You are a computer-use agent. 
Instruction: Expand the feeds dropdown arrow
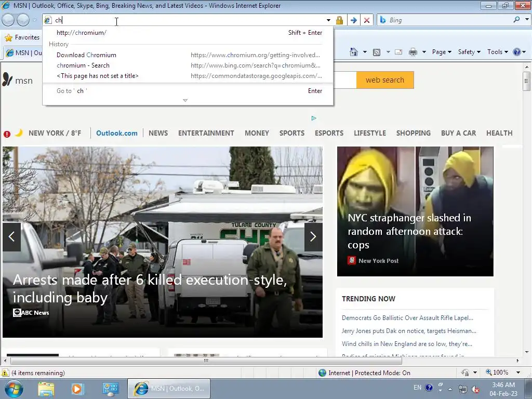tap(388, 52)
